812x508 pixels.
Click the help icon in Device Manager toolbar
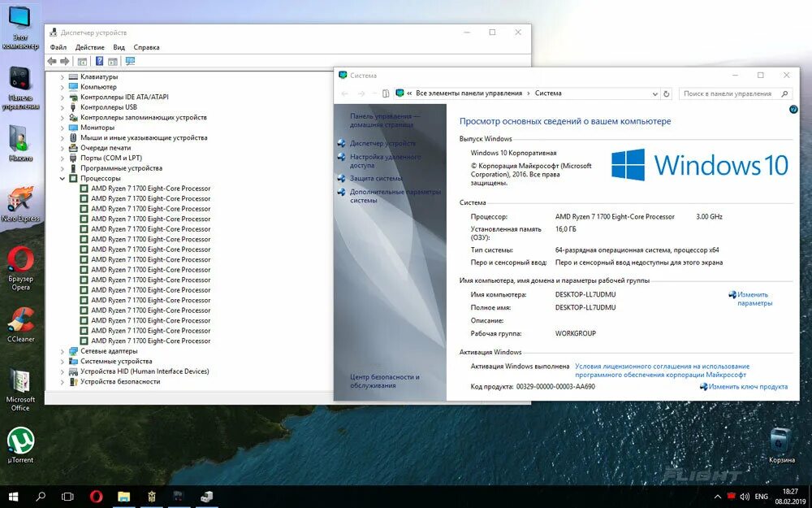99,61
